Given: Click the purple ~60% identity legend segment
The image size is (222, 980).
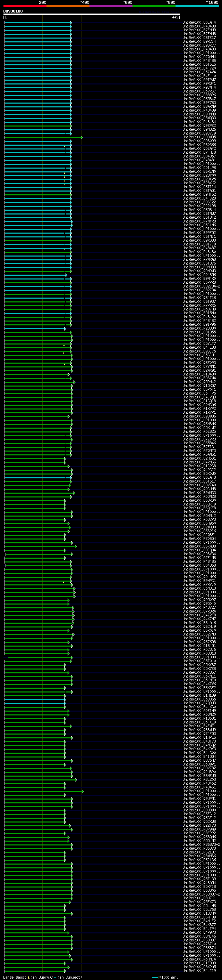Looking at the screenshot, I should point(111,7).
